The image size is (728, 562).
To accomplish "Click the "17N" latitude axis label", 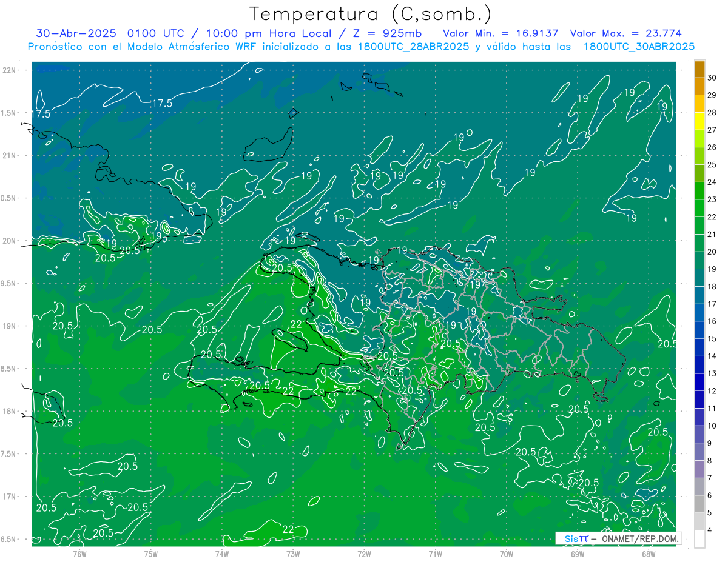I will coord(9,497).
